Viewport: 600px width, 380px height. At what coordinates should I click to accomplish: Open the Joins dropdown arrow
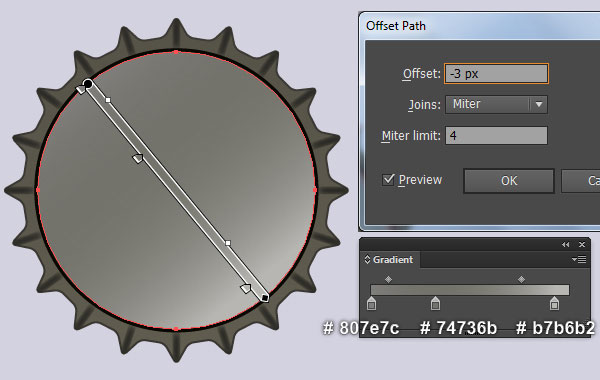coord(539,104)
